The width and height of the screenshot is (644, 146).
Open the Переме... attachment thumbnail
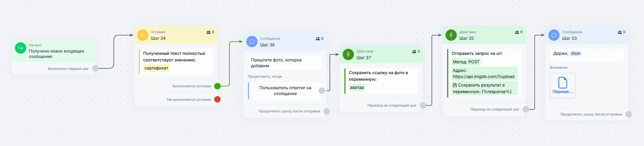[x=563, y=86]
